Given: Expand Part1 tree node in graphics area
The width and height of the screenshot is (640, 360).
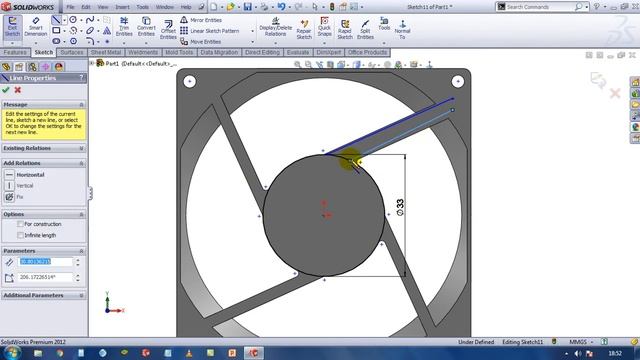Looking at the screenshot, I should (x=92, y=63).
